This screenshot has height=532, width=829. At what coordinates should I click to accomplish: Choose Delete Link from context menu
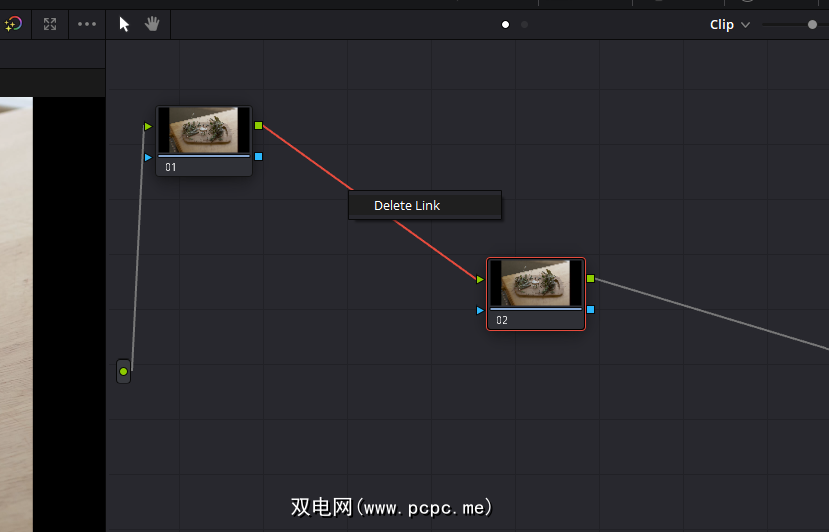point(425,205)
